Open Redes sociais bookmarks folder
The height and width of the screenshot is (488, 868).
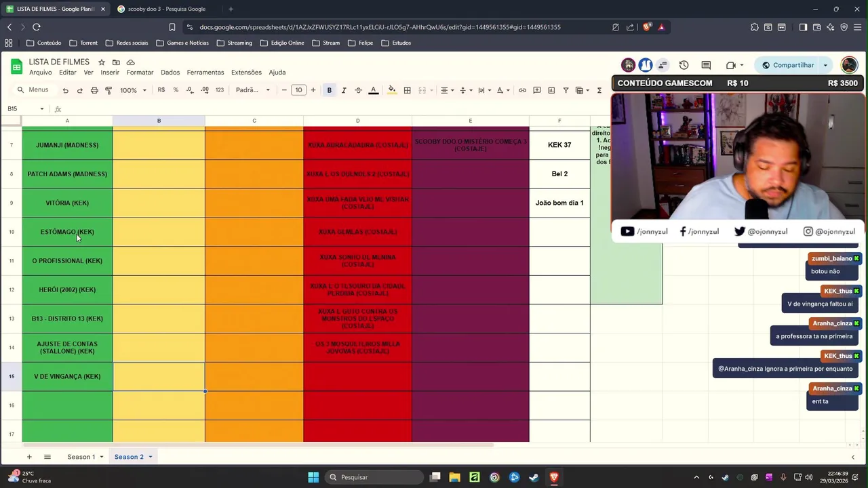point(127,43)
